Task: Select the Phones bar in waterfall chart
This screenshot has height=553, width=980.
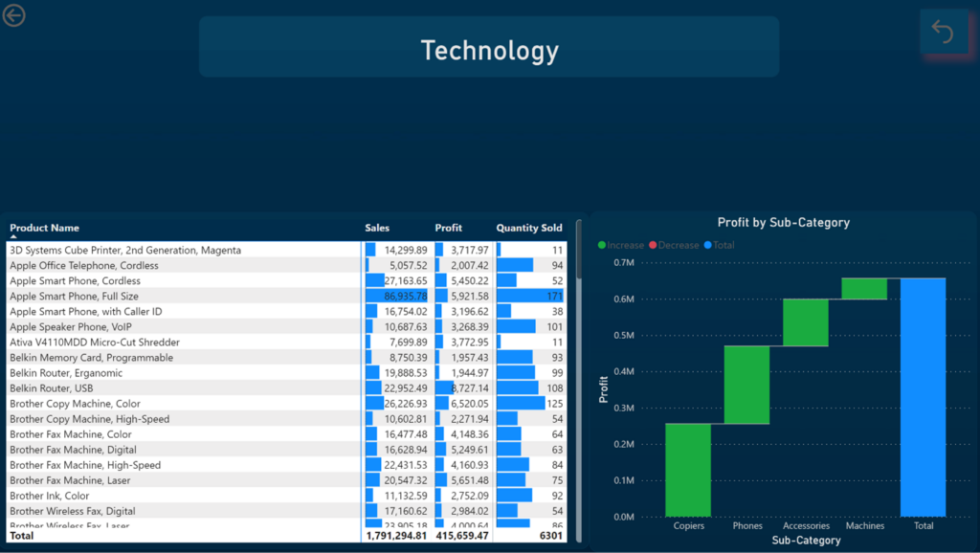Action: tap(746, 384)
